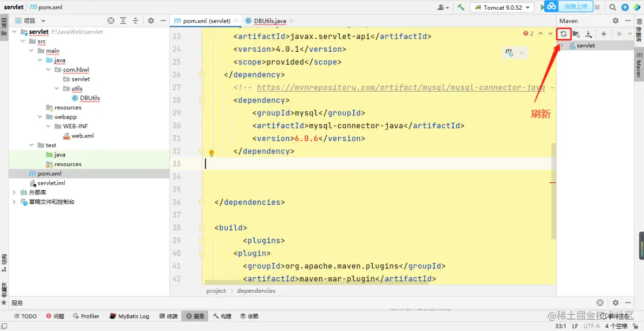Toggle Maven side tool window tab
Image resolution: width=644 pixels, height=331 pixels.
[639, 64]
